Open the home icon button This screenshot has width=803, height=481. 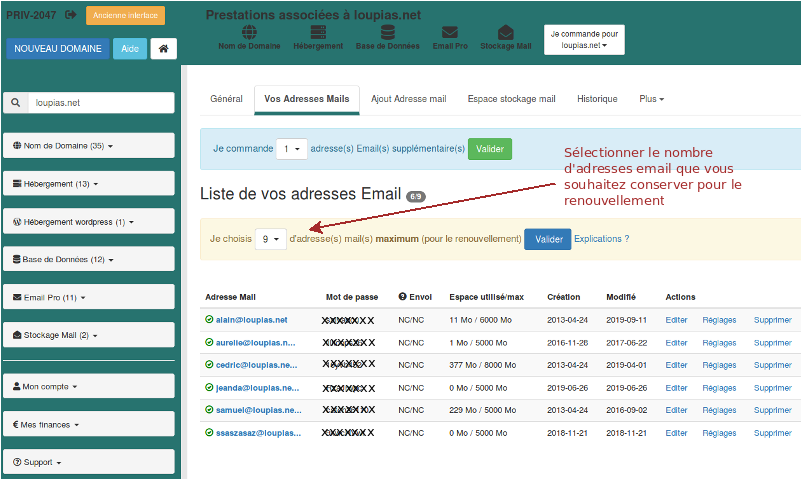point(163,49)
